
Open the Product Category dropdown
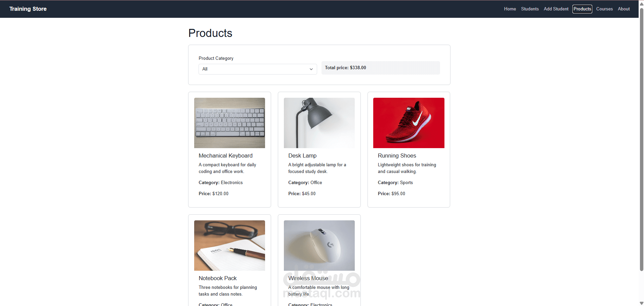(258, 69)
